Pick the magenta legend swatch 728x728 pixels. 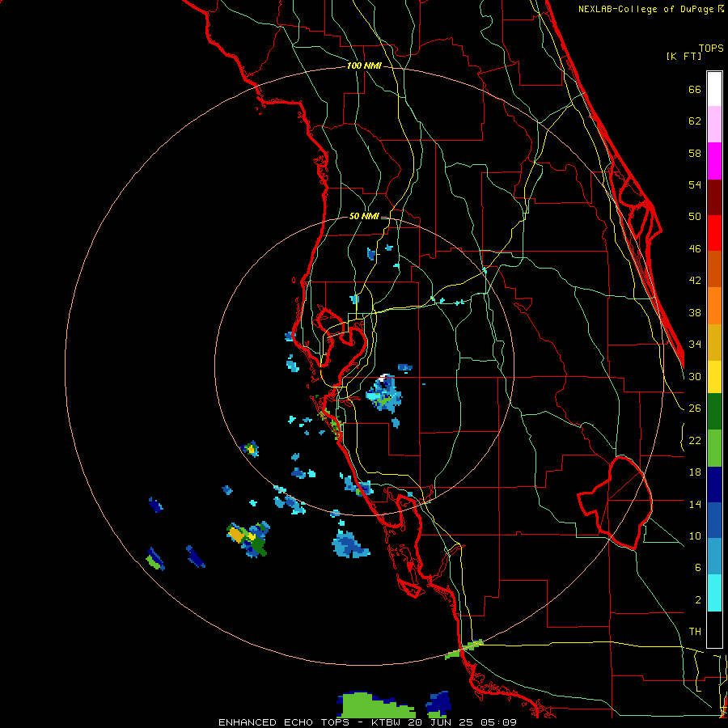714,161
